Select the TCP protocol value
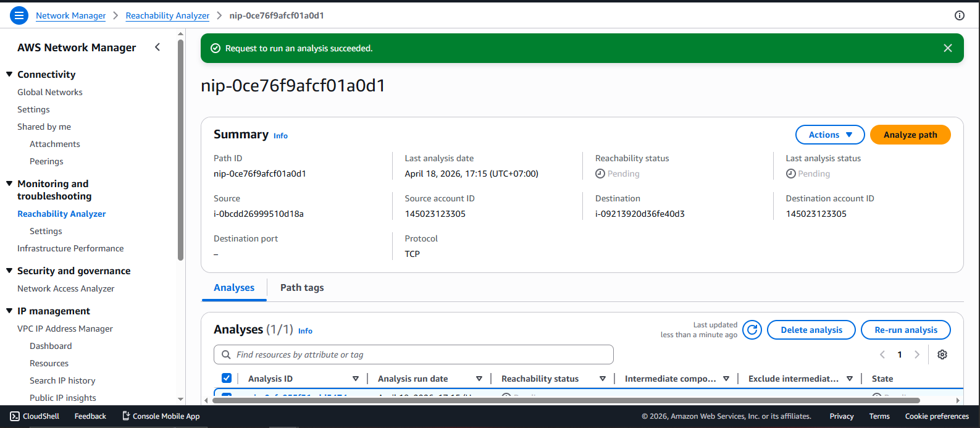This screenshot has width=980, height=428. click(x=413, y=254)
